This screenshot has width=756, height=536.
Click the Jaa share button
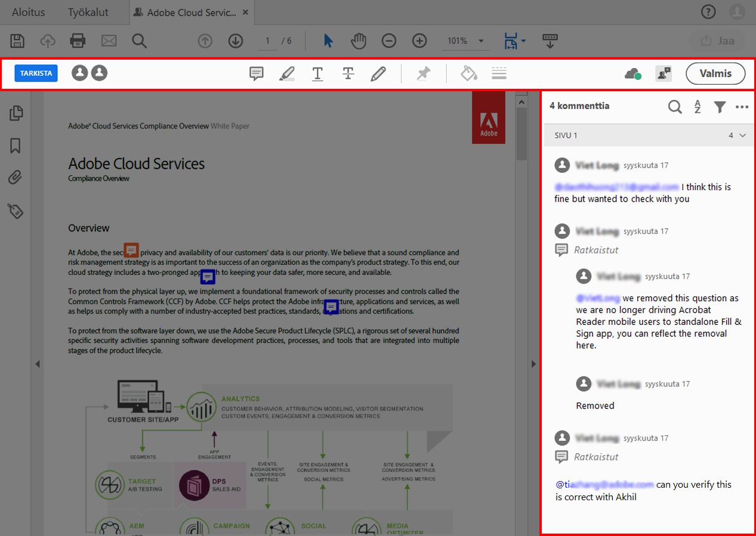[x=718, y=41]
